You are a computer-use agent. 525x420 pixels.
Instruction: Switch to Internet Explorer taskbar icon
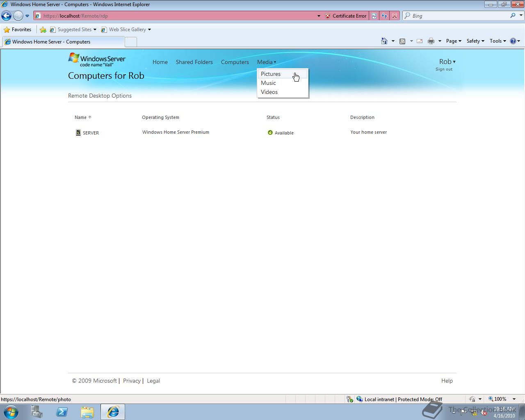(113, 412)
